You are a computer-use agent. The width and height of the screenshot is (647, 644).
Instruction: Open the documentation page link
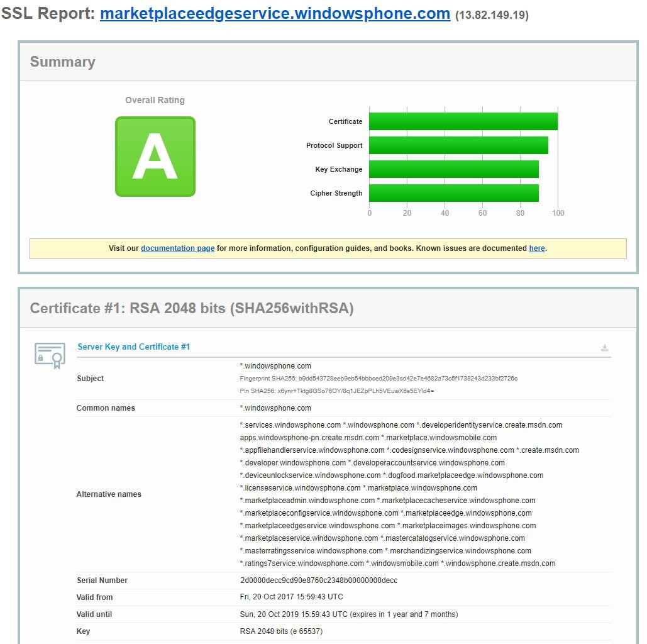(178, 248)
